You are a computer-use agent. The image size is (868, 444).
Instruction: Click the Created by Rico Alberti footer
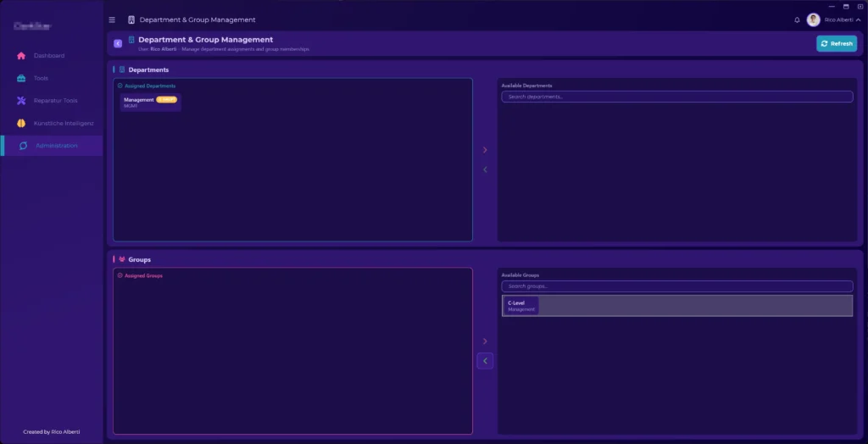(52, 432)
